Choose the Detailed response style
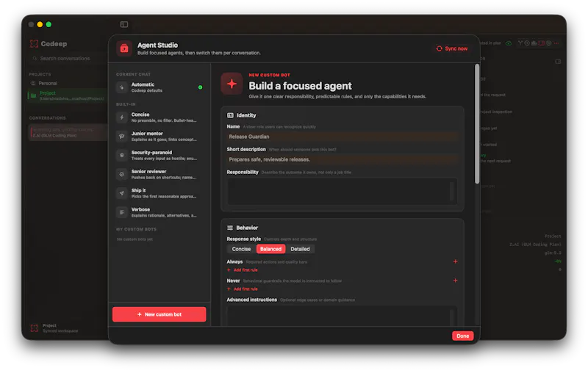 pyautogui.click(x=300, y=249)
